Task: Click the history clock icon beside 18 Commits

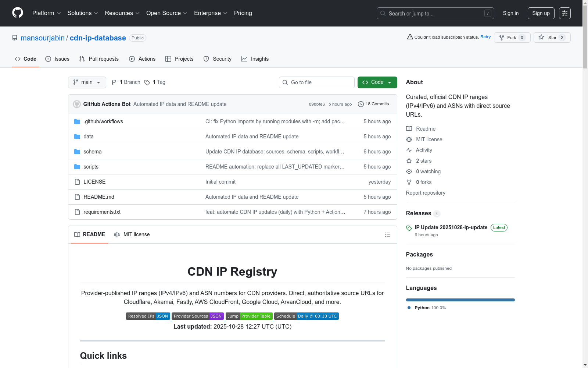Action: (x=361, y=104)
